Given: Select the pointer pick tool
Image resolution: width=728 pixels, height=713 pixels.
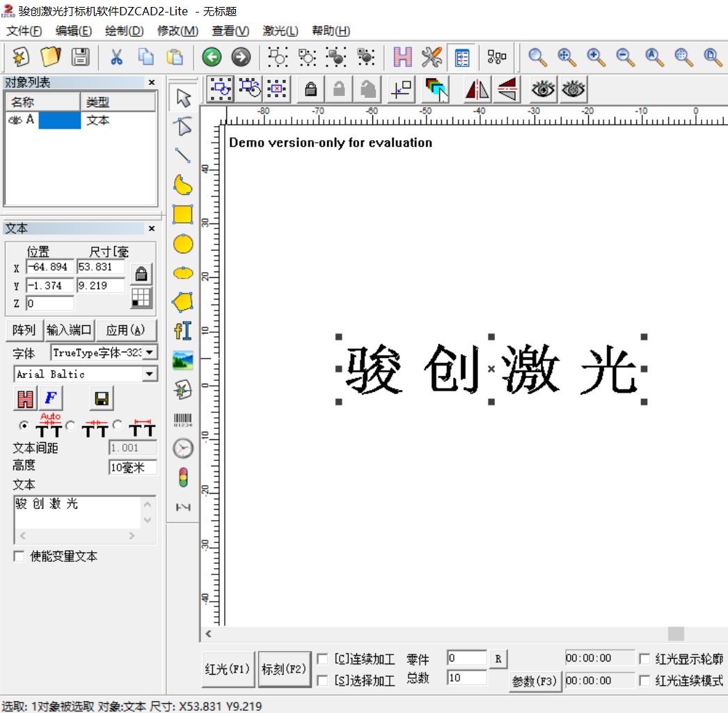Looking at the screenshot, I should click(183, 98).
